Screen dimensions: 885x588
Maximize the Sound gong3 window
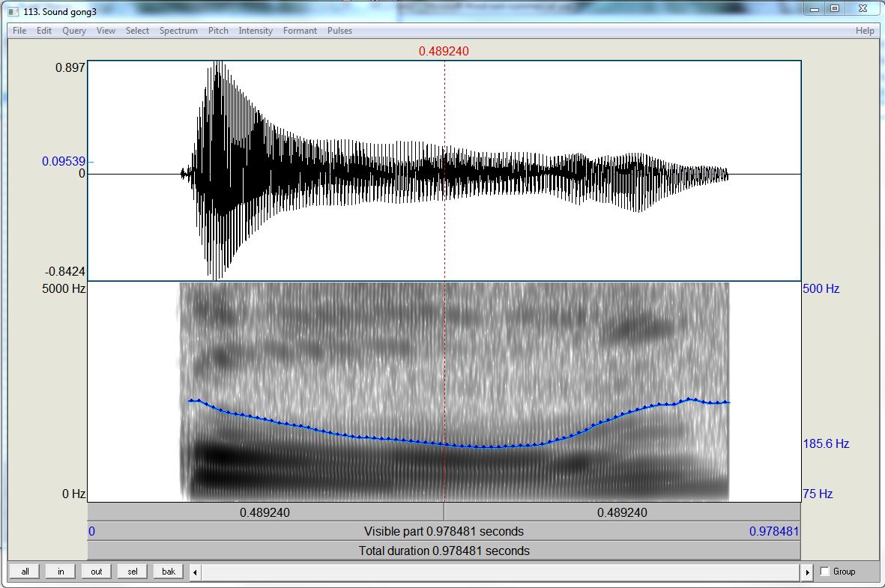pos(835,8)
